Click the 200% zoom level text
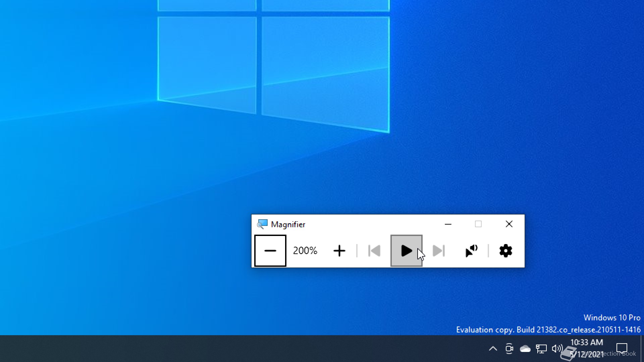Viewport: 644px width, 362px height. (305, 250)
